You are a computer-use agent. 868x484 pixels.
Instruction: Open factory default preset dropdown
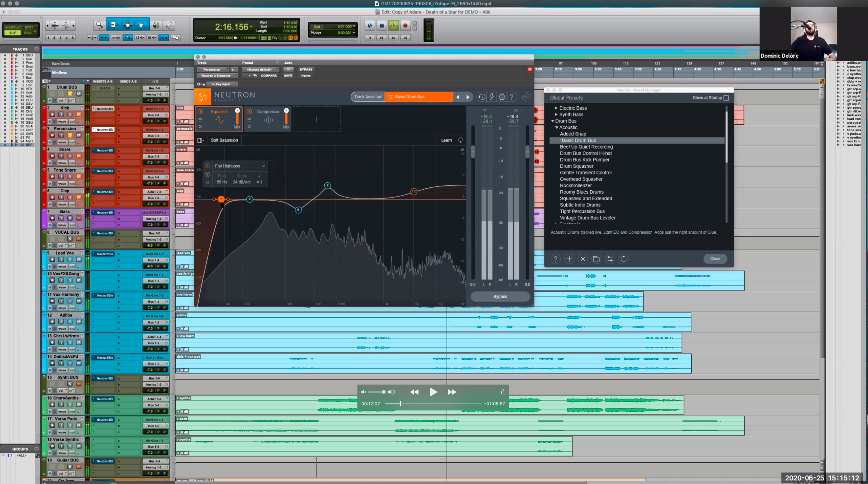pos(260,69)
